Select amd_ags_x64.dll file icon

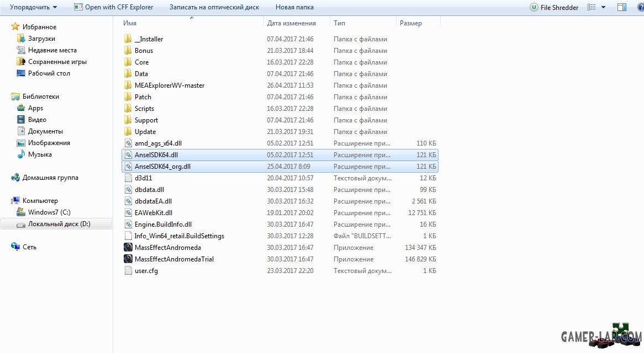click(x=128, y=143)
